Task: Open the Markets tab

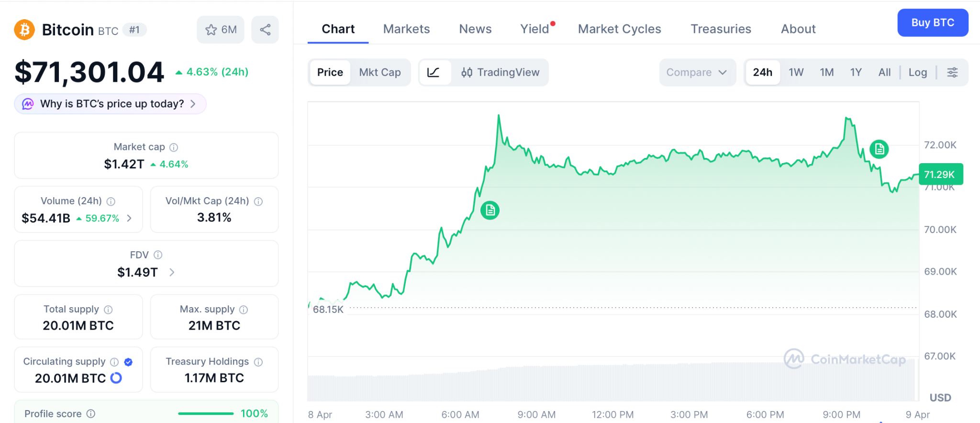Action: [x=406, y=29]
